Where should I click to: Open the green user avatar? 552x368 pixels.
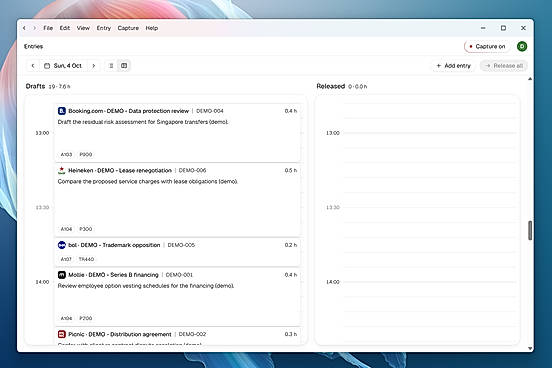point(522,46)
